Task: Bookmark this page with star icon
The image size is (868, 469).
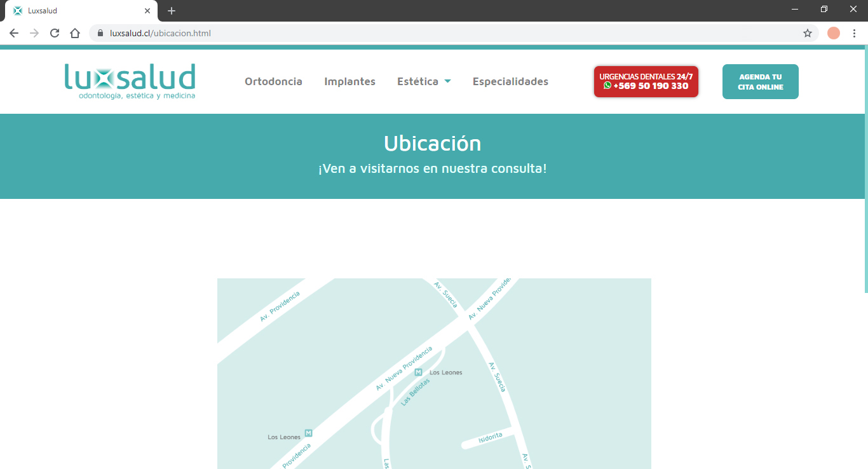Action: tap(808, 33)
